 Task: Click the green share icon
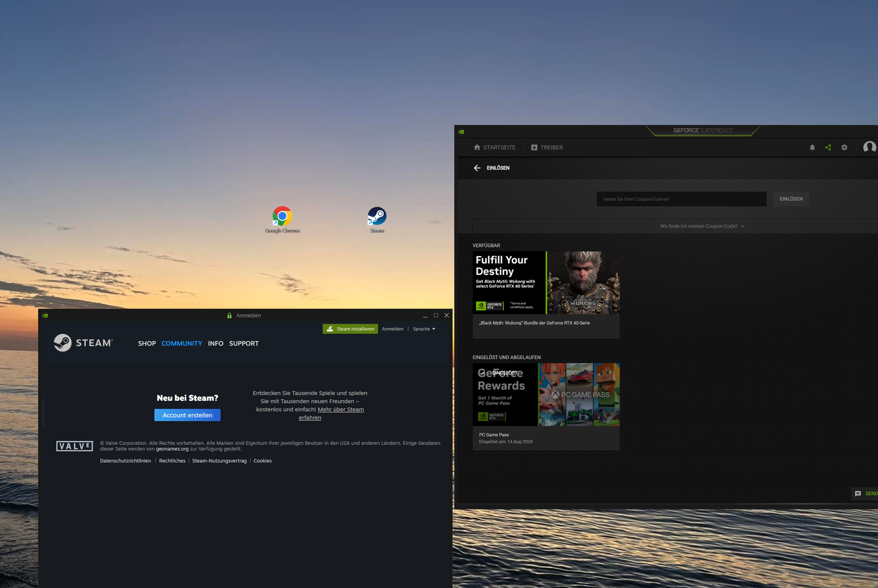828,147
